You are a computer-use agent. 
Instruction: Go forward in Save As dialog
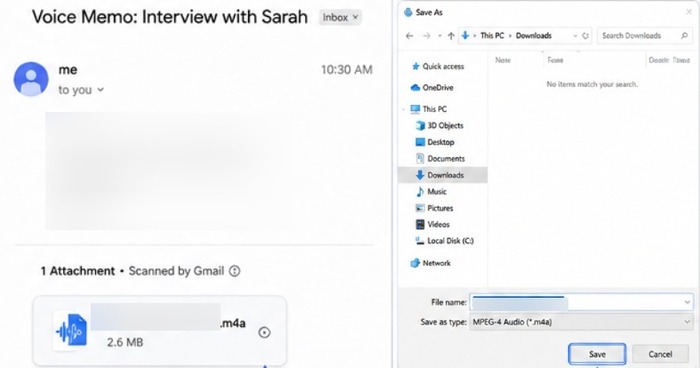pos(426,36)
